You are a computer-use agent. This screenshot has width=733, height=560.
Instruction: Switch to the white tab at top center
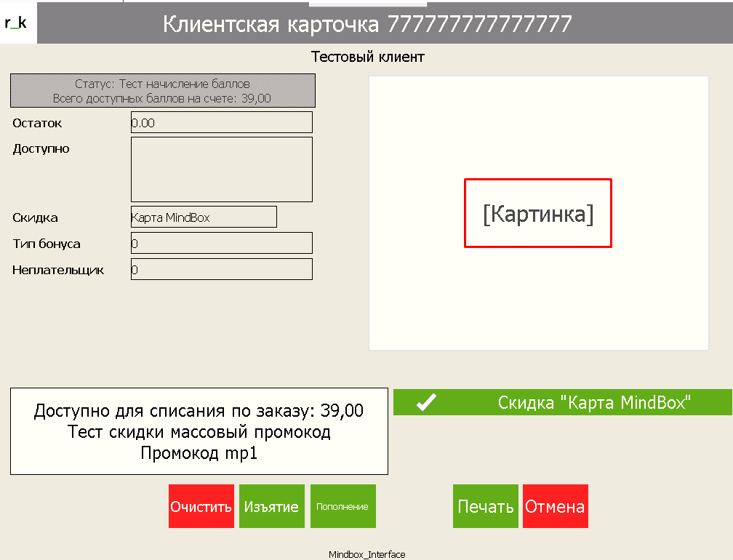click(367, 3)
